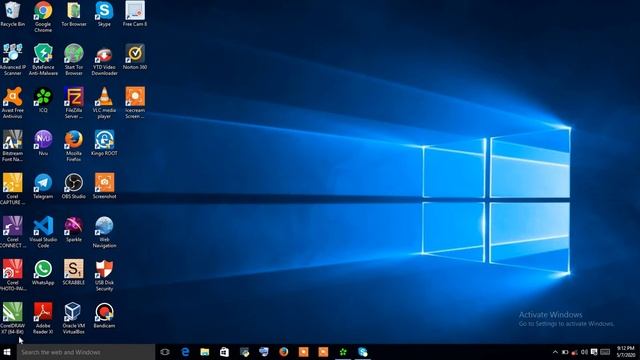The image size is (640, 360).
Task: Launch Google Chrome from the desktop
Action: point(43,16)
